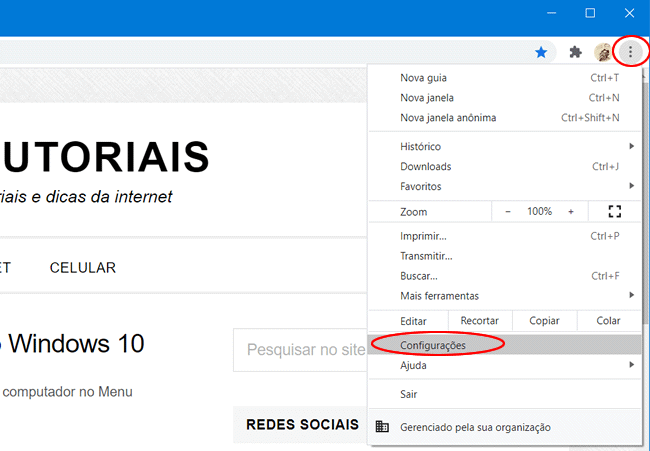Click the profile avatar icon
Screen dimensions: 650x451
603,52
